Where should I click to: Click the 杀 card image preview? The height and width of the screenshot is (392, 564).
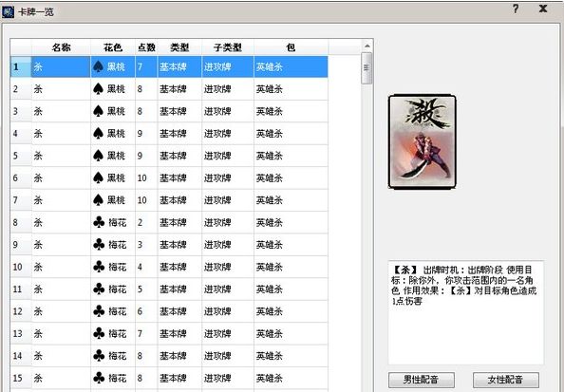click(x=422, y=141)
